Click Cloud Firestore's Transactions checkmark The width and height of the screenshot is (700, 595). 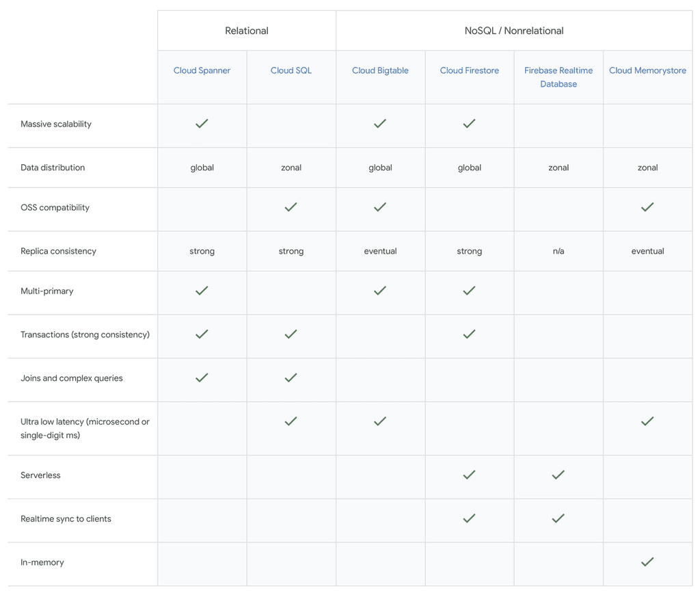469,334
